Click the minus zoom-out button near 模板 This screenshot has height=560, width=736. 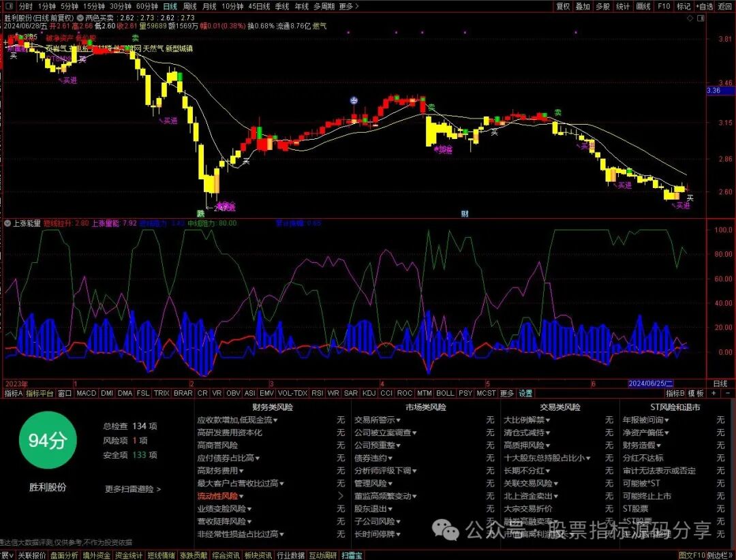click(728, 393)
